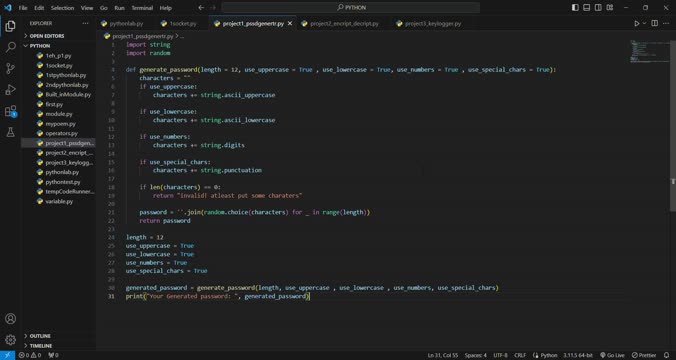Click the VS Code logo icon
This screenshot has height=360, width=676.
point(8,8)
